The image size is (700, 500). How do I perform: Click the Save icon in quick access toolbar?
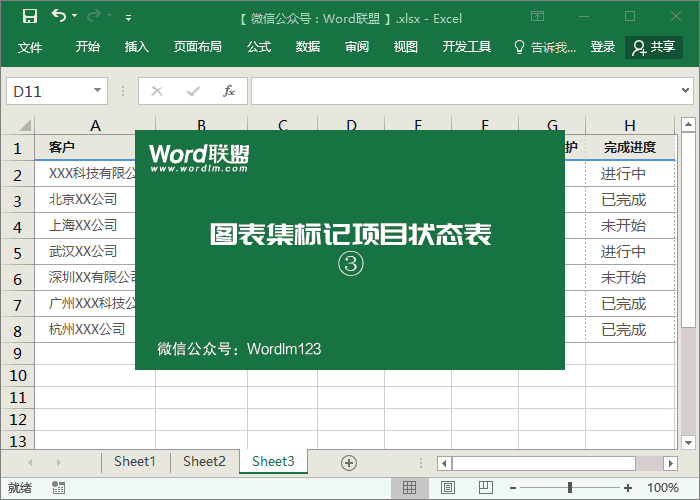pos(30,17)
